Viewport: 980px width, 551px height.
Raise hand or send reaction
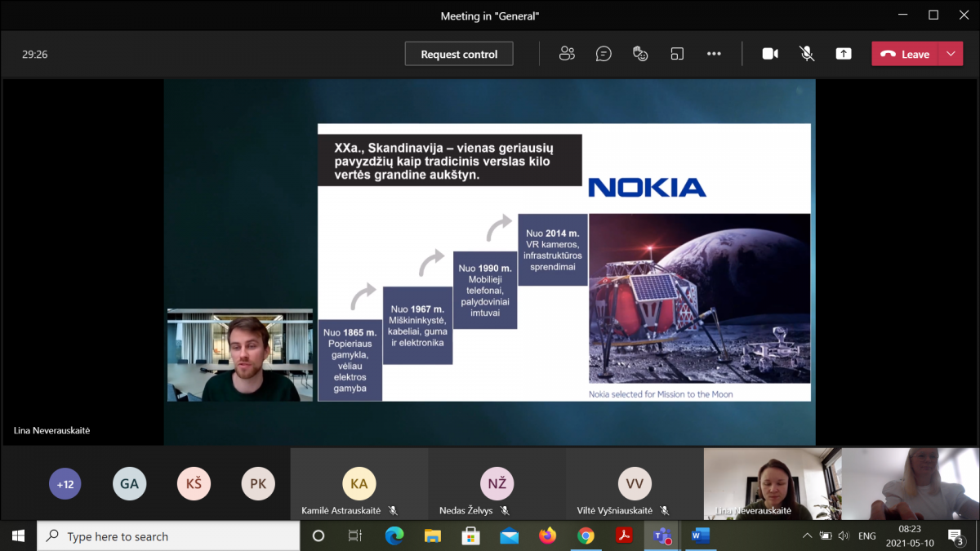pos(640,54)
